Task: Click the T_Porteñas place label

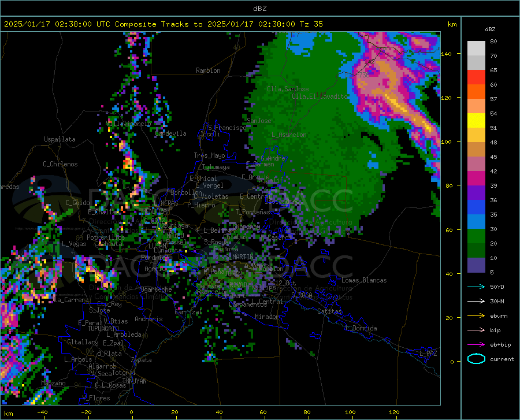Action: point(252,212)
